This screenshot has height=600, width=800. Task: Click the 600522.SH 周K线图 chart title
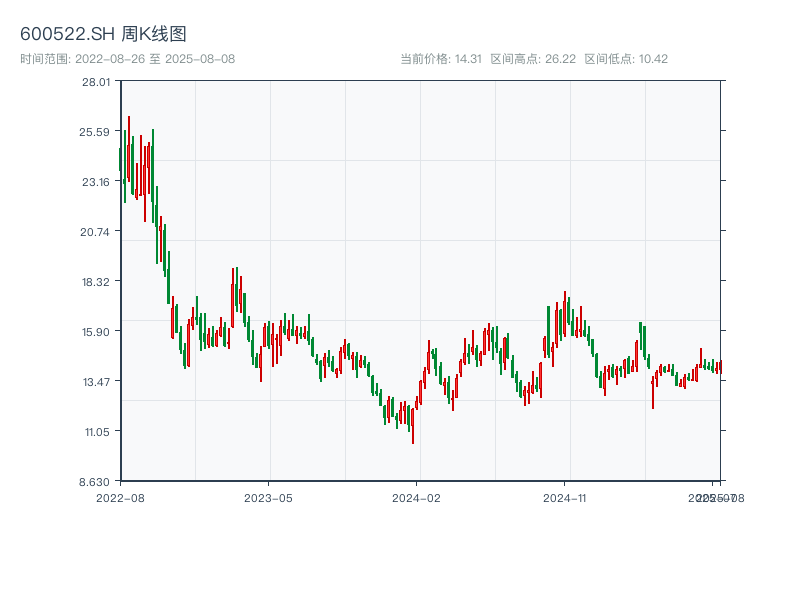click(103, 34)
